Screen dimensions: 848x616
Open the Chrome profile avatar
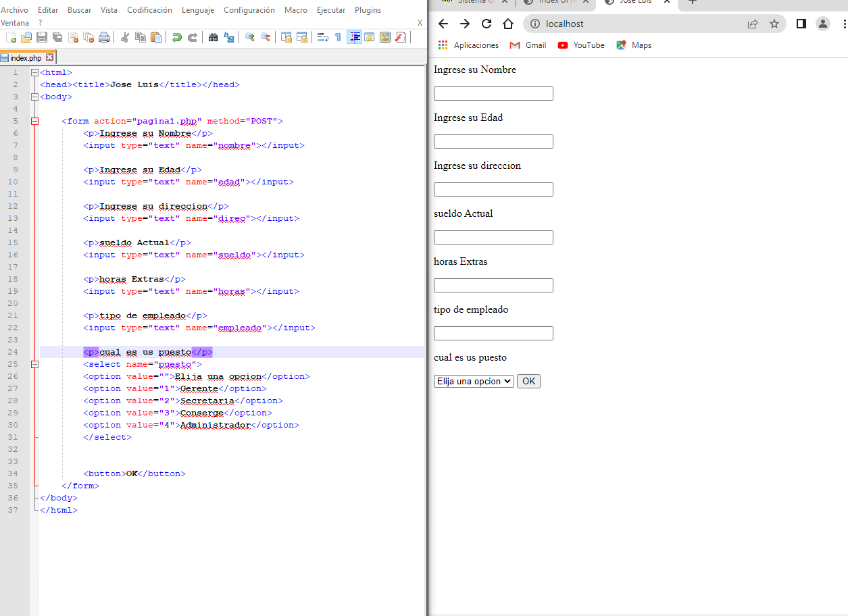(823, 24)
